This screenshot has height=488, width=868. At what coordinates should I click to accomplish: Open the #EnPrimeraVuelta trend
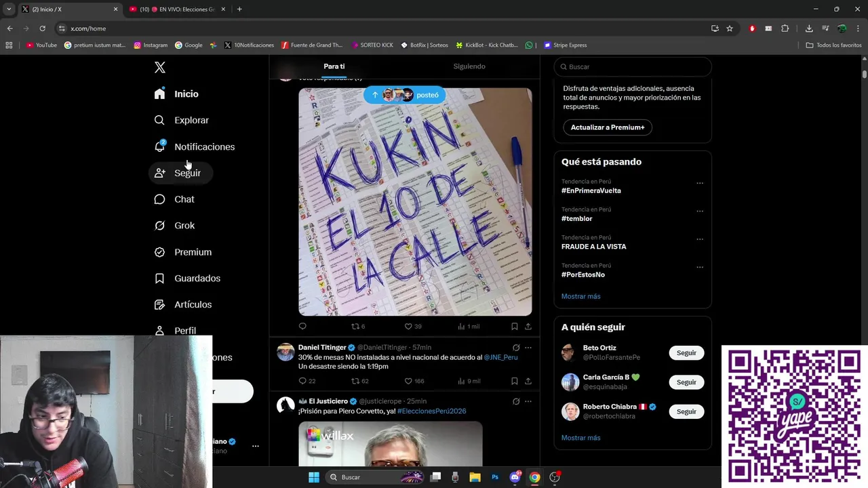(591, 190)
